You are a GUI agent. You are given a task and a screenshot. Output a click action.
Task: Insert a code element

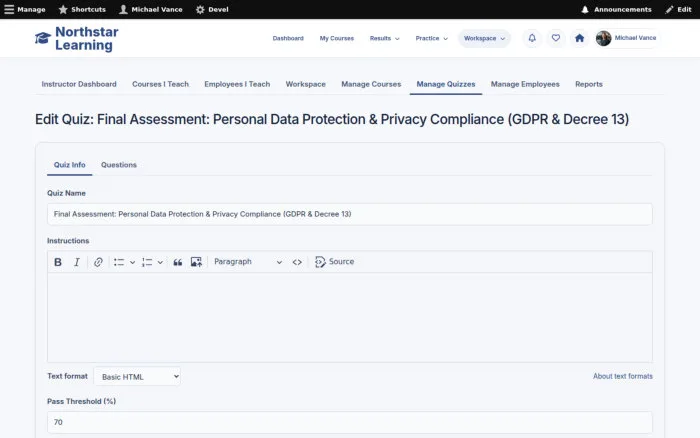pyautogui.click(x=297, y=262)
